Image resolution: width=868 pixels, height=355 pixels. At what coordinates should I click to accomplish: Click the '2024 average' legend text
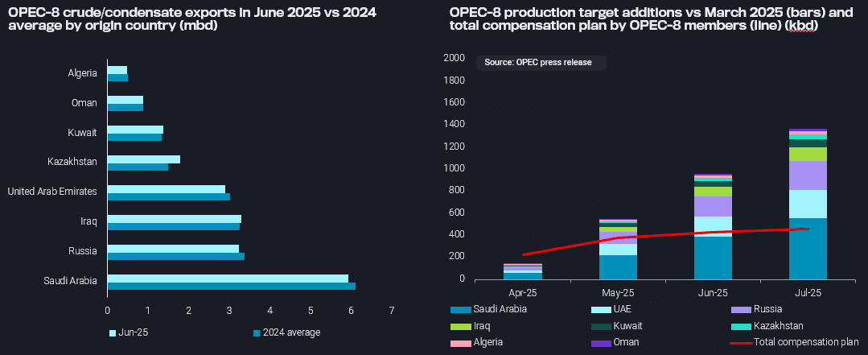[x=291, y=332]
